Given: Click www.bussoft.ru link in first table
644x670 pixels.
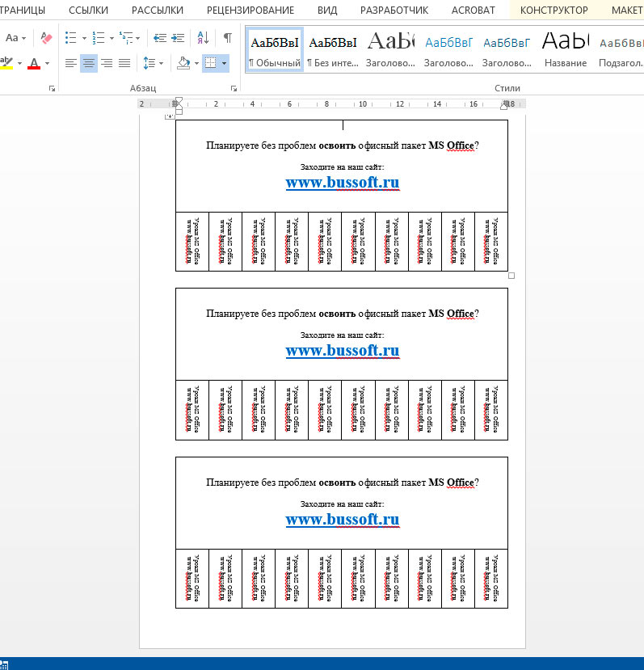Looking at the screenshot, I should pos(343,183).
